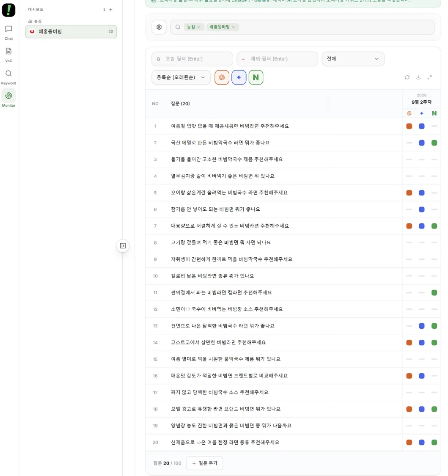Click the orange ChatGPT marker in row 1
Image resolution: width=448 pixels, height=476 pixels.
click(409, 126)
